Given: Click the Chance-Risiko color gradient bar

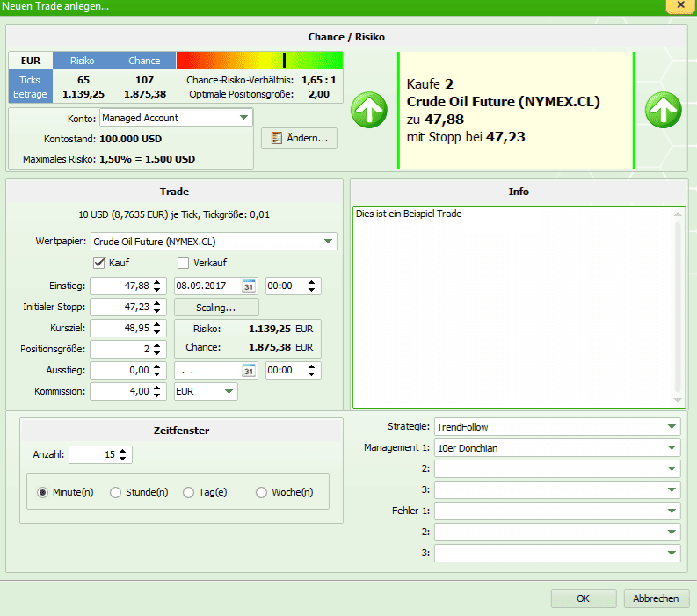Looking at the screenshot, I should (247, 60).
